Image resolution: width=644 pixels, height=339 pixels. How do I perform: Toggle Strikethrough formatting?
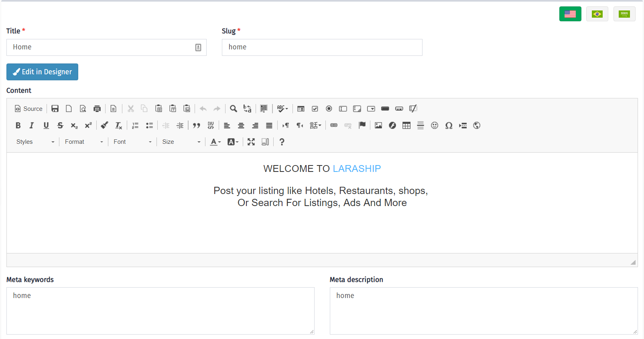[x=60, y=126]
